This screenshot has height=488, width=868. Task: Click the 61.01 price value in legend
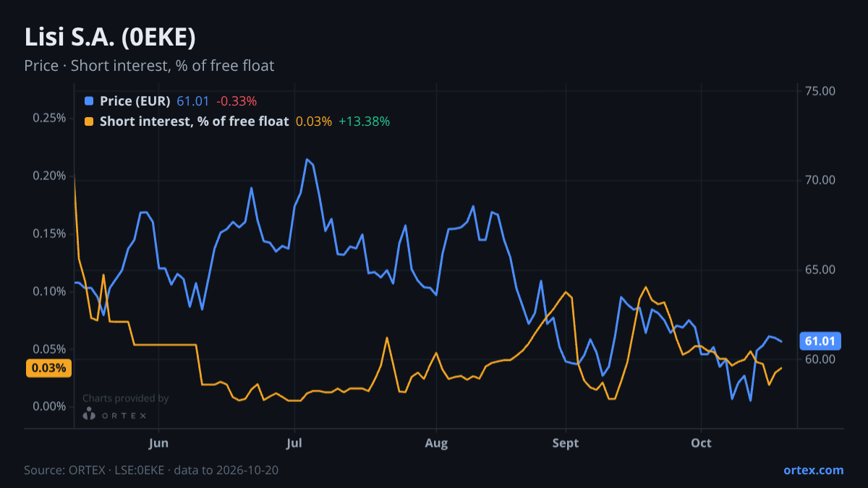click(192, 101)
